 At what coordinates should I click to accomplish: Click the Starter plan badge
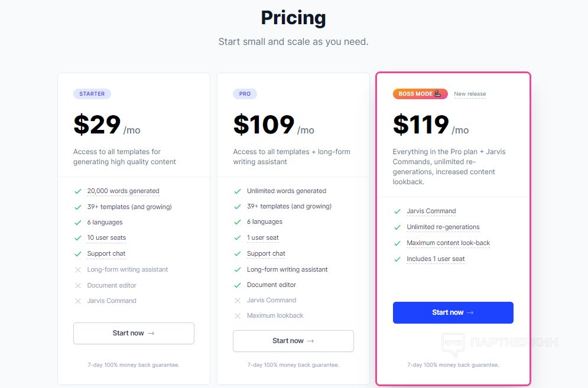[92, 94]
